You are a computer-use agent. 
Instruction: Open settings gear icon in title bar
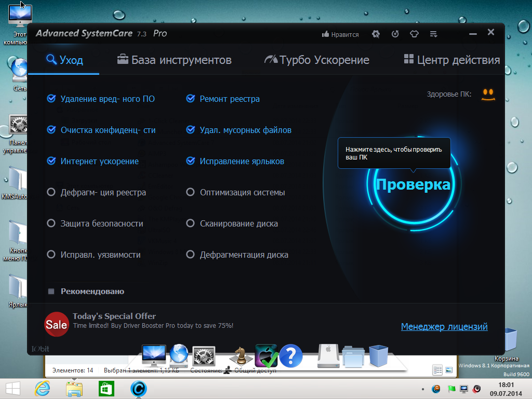(x=376, y=34)
